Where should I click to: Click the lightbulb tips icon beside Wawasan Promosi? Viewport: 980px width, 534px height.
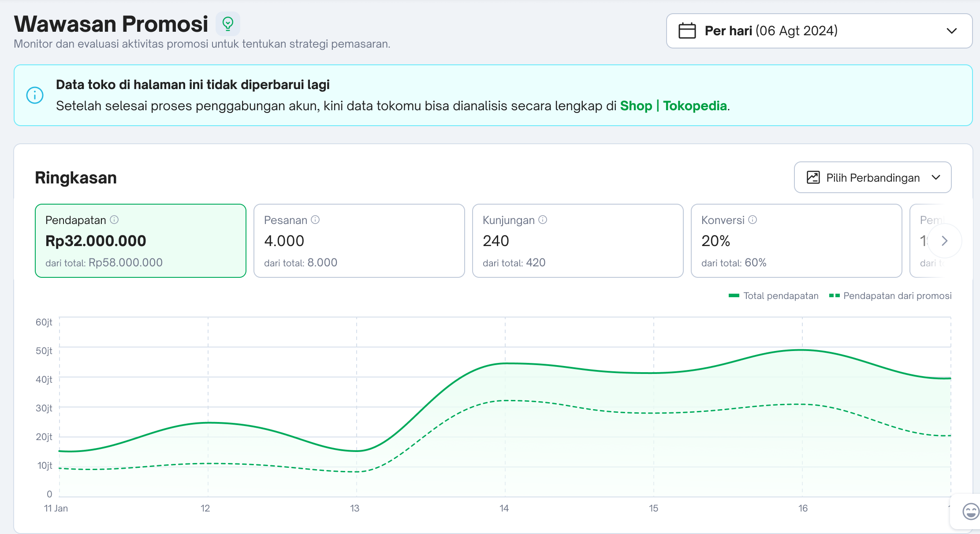point(227,24)
